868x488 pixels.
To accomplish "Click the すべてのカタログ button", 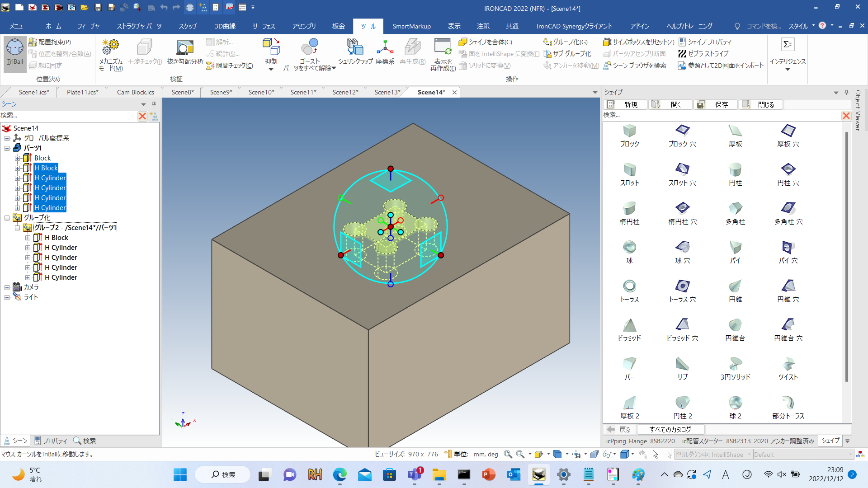I will [x=670, y=429].
